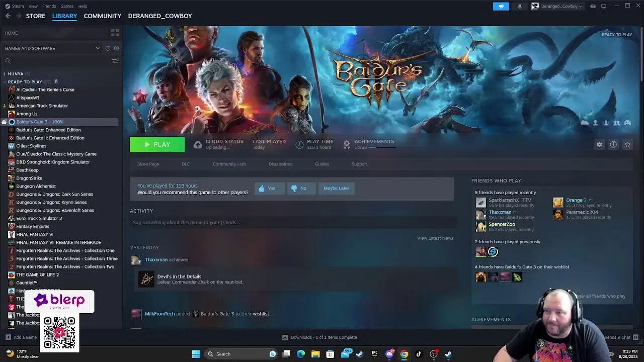Screen dimensions: 644x362
Task: Open advanced filter options icon
Action: coord(115,61)
